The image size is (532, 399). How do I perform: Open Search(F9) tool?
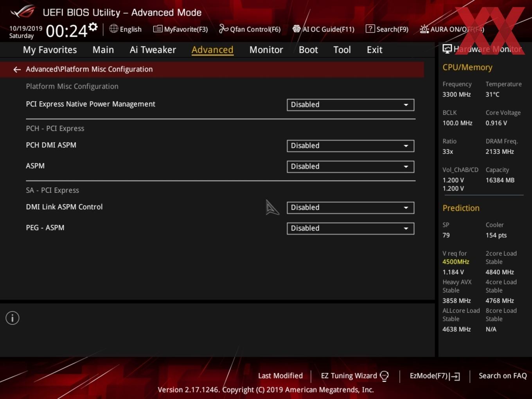pos(387,29)
